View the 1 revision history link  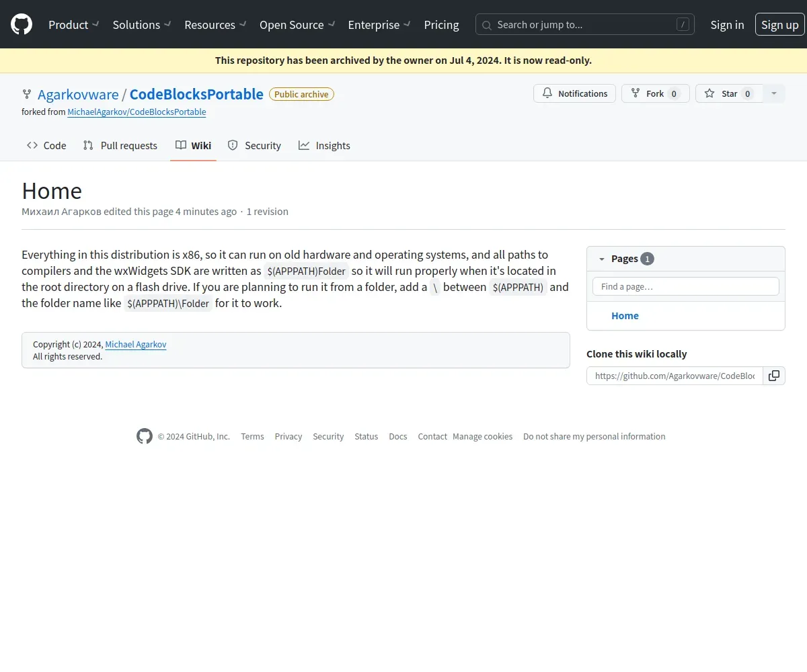[267, 211]
